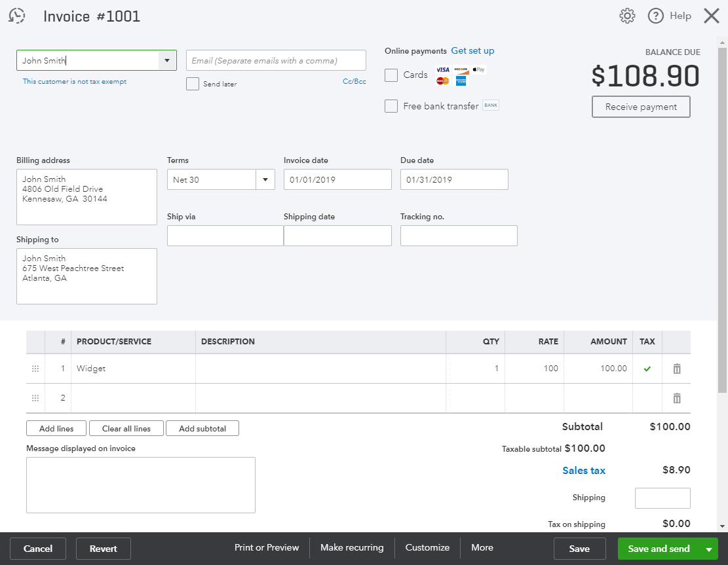The height and width of the screenshot is (565, 728).
Task: Select Customize from the bottom bar
Action: 427,547
